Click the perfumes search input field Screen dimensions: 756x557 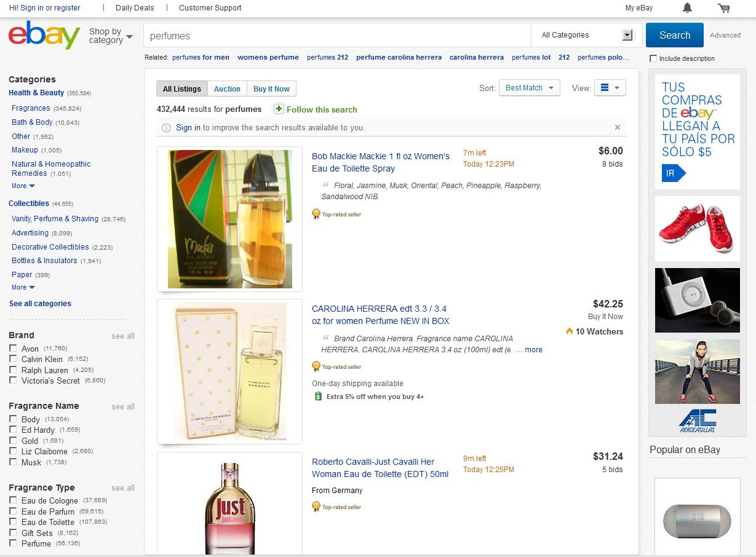tap(337, 36)
